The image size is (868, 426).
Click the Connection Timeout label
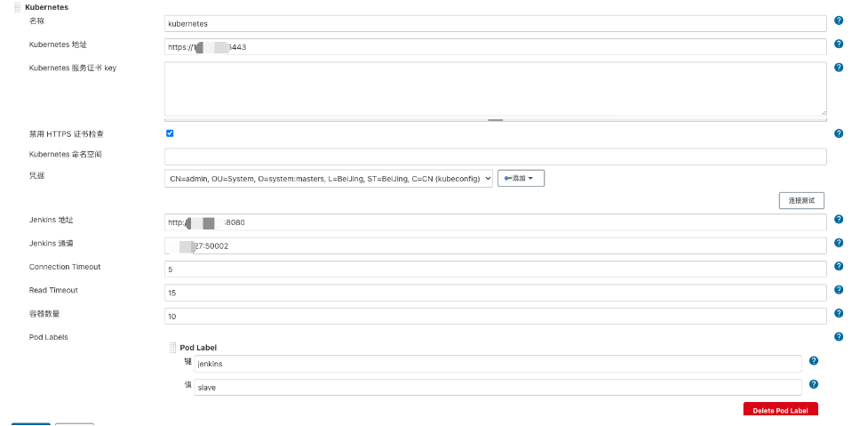pos(65,267)
